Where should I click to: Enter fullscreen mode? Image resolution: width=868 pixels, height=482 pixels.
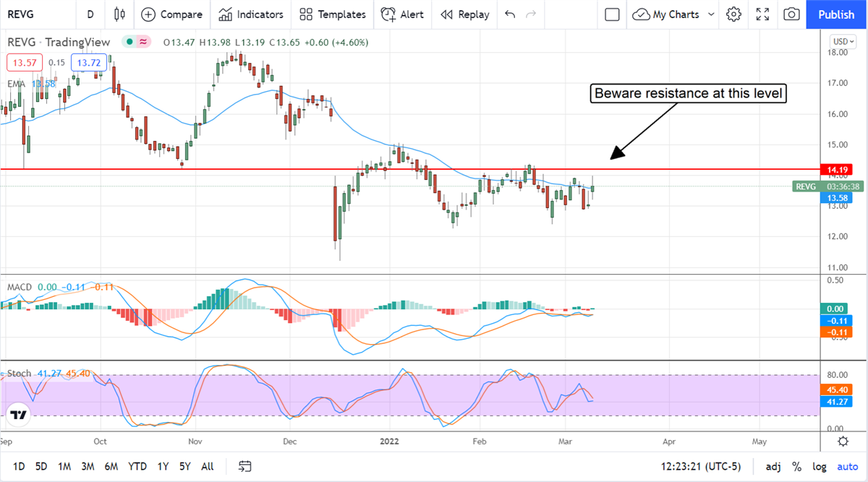(x=762, y=14)
